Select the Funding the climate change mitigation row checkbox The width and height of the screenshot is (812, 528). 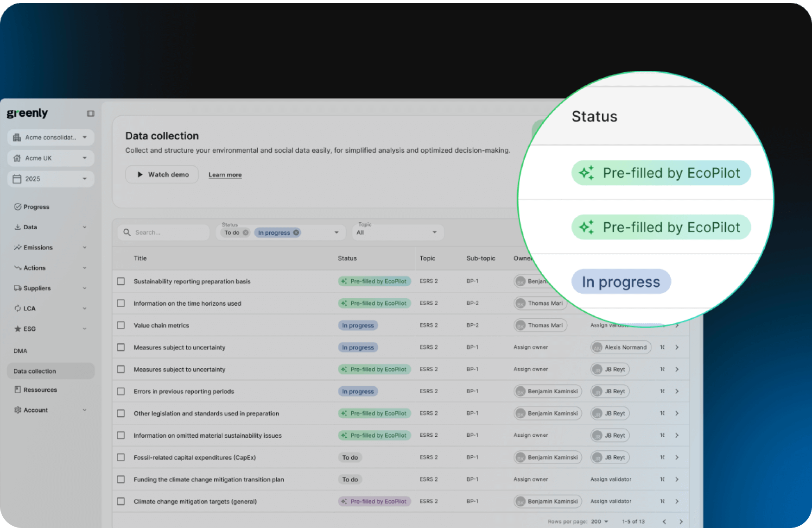(121, 479)
